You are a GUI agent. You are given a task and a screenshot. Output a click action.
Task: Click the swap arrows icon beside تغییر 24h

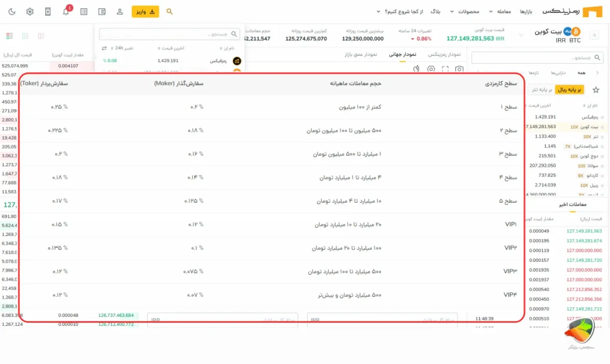(104, 48)
